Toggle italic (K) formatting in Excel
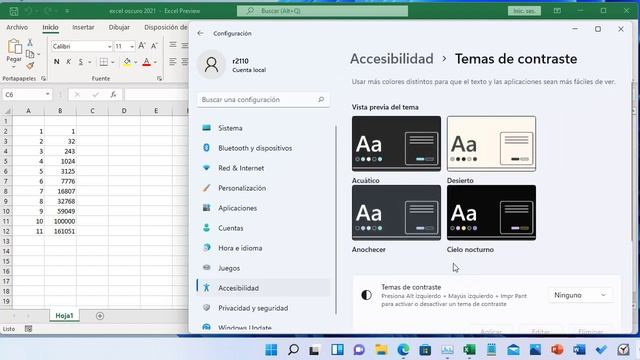Image resolution: width=640 pixels, height=360 pixels. [x=69, y=62]
